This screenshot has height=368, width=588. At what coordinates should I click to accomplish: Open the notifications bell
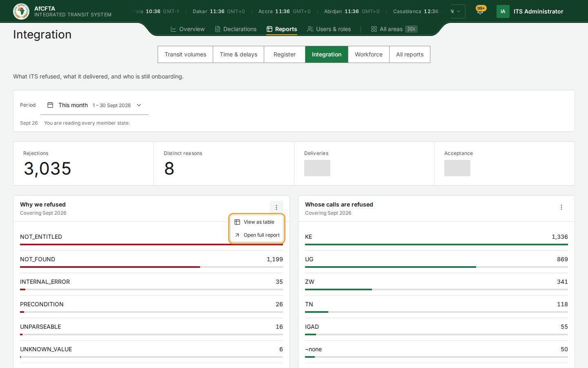[480, 11]
